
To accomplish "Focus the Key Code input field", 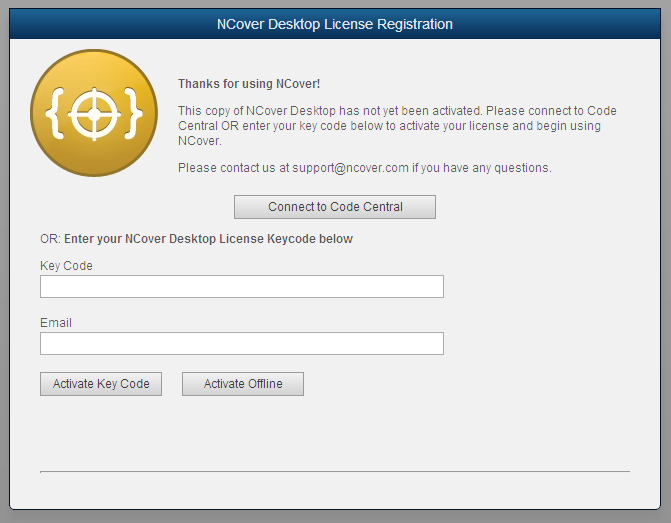I will pos(242,287).
